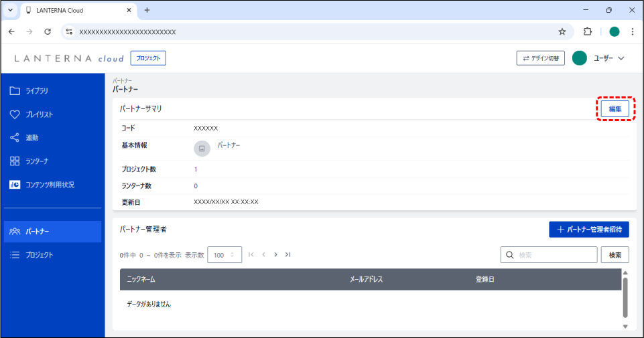Go to the last page arrow
The width and height of the screenshot is (644, 338).
click(288, 255)
